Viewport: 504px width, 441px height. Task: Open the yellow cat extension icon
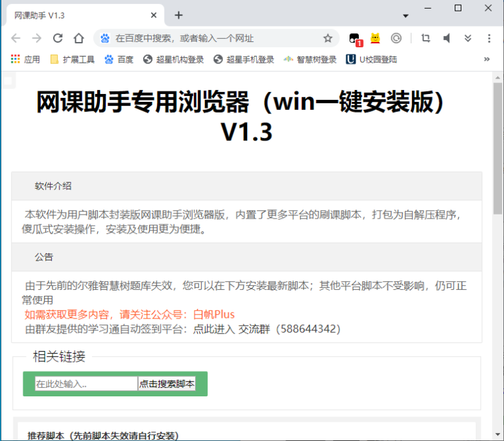point(375,38)
